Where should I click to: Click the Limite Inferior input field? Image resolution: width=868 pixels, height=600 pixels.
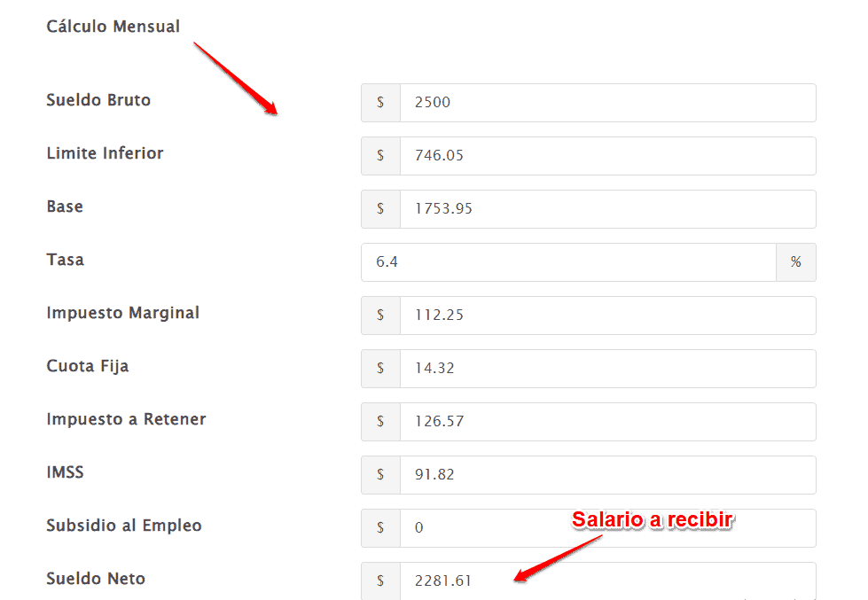608,156
